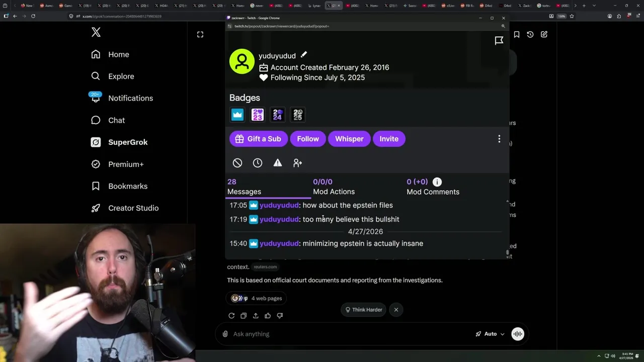Edit nickname pencil icon next to yuduyudud

[x=304, y=55]
